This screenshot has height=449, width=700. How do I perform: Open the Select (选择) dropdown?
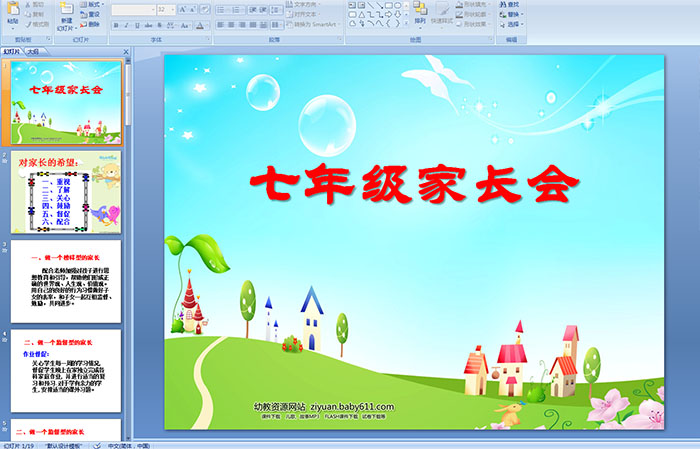coord(511,24)
